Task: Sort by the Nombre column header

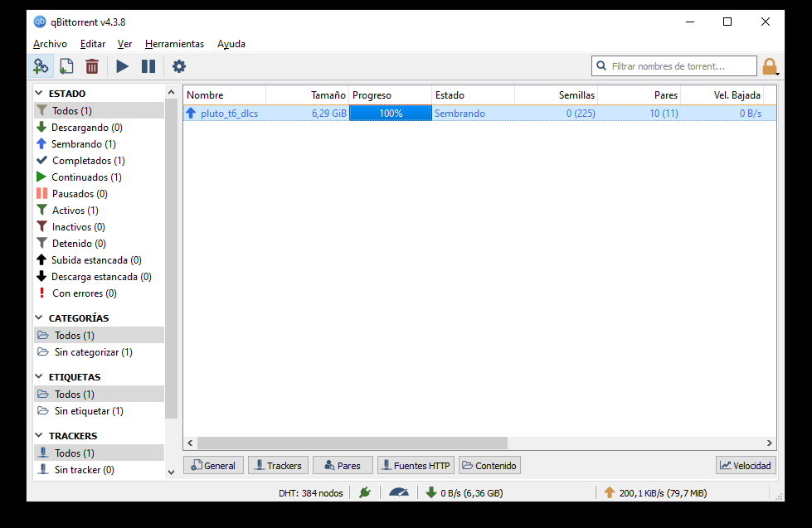Action: coord(225,95)
